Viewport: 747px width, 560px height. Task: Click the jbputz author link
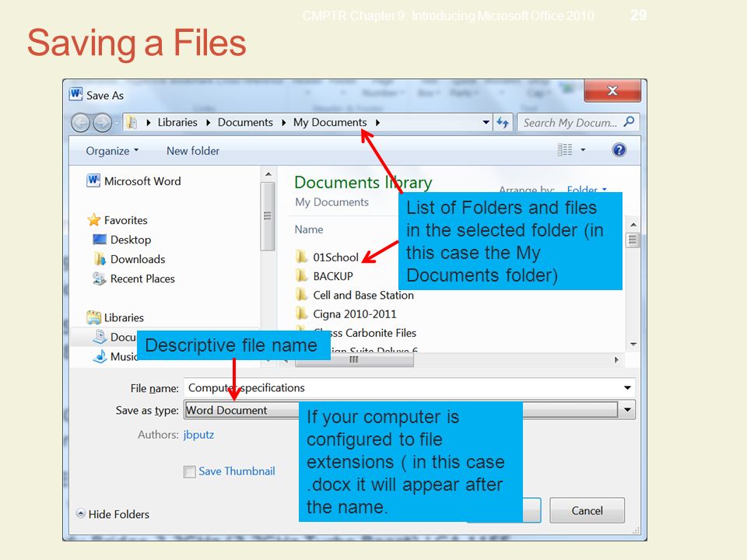[x=198, y=435]
